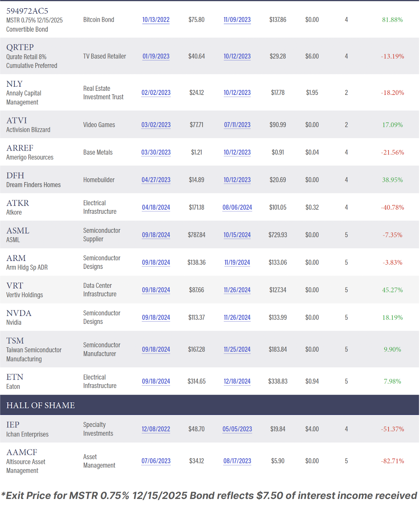Click the TSM ticker symbol
This screenshot has width=420, height=506.
tap(15, 341)
